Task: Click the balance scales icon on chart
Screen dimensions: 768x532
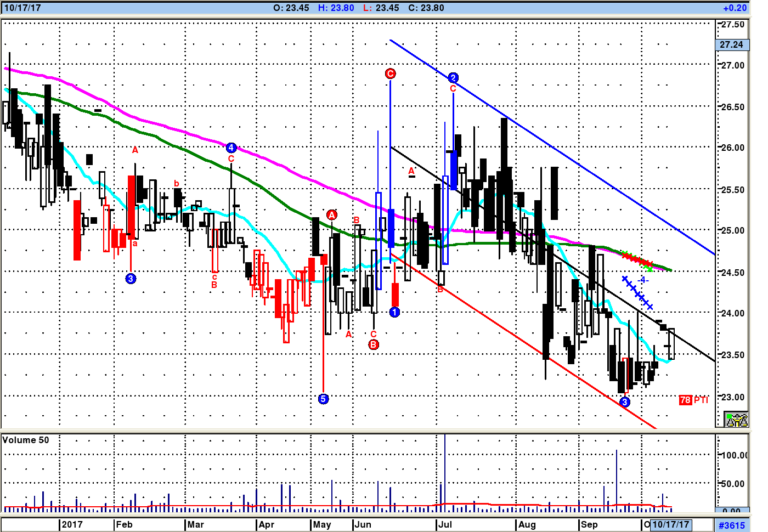Action: point(736,420)
